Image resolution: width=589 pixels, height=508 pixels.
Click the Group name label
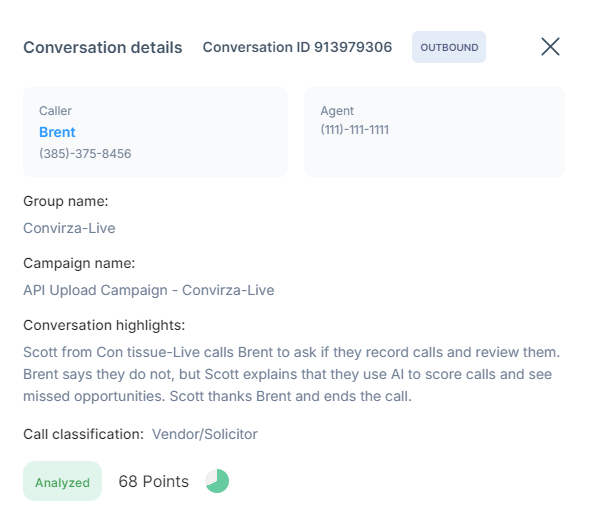(66, 201)
